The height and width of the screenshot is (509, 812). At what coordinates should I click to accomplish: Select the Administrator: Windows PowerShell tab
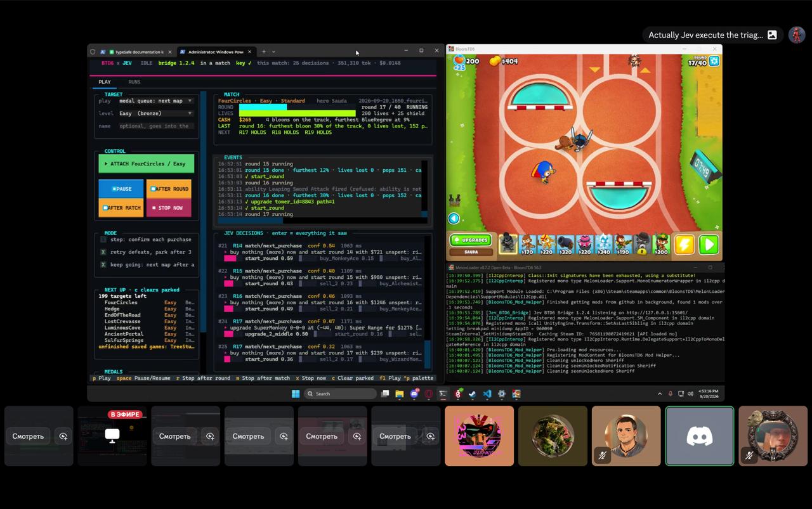pos(216,52)
